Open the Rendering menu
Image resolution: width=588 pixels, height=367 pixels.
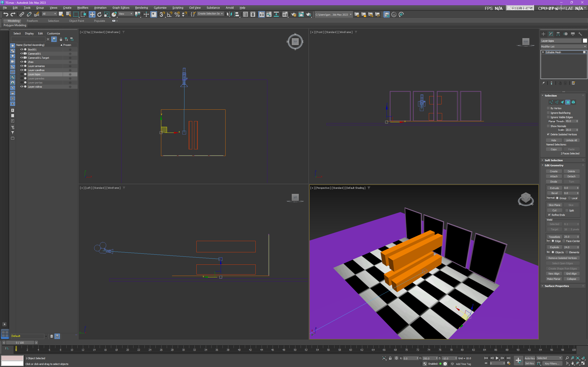[141, 8]
